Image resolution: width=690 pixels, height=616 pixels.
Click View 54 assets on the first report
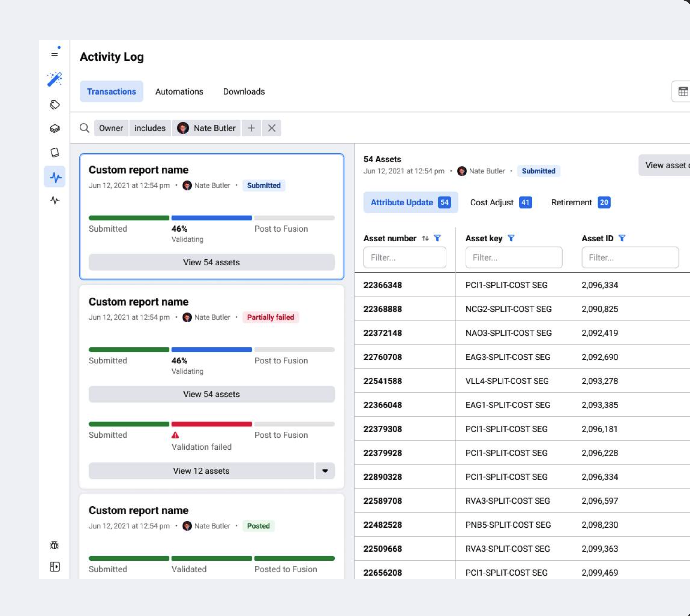pyautogui.click(x=212, y=262)
